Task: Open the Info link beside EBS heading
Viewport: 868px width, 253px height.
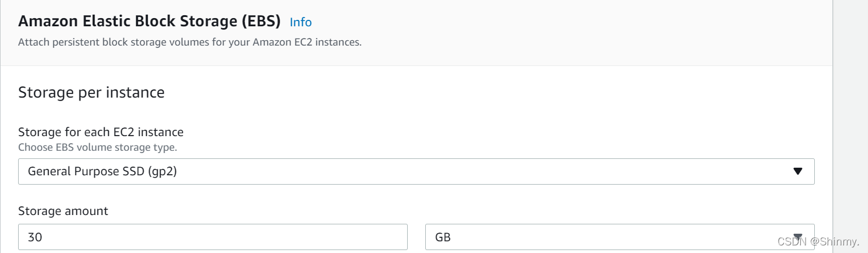Action: point(300,22)
